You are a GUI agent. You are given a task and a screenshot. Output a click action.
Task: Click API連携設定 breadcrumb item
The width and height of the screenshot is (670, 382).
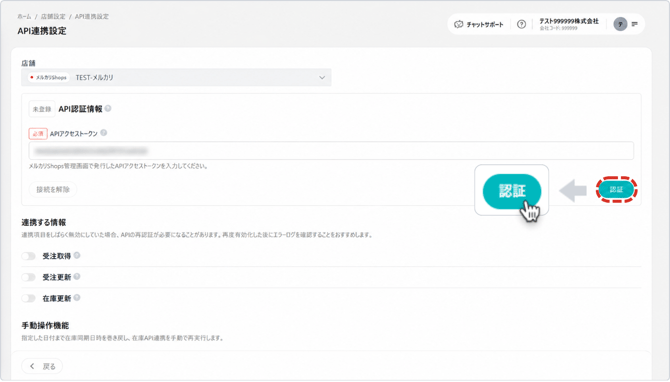[x=92, y=16]
